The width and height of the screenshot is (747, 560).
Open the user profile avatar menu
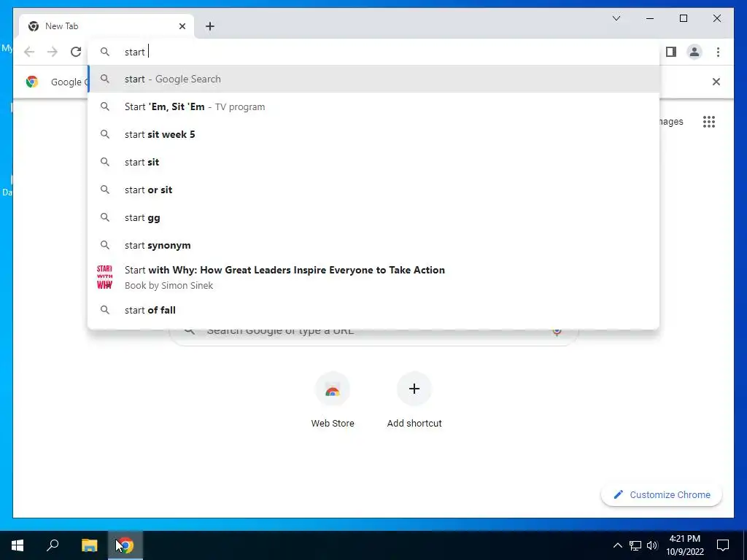(694, 52)
